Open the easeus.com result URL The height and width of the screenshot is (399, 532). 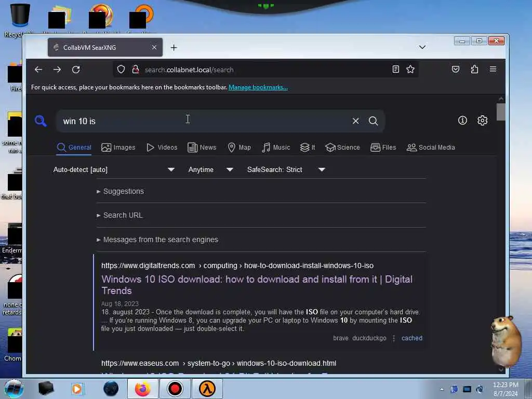click(219, 363)
